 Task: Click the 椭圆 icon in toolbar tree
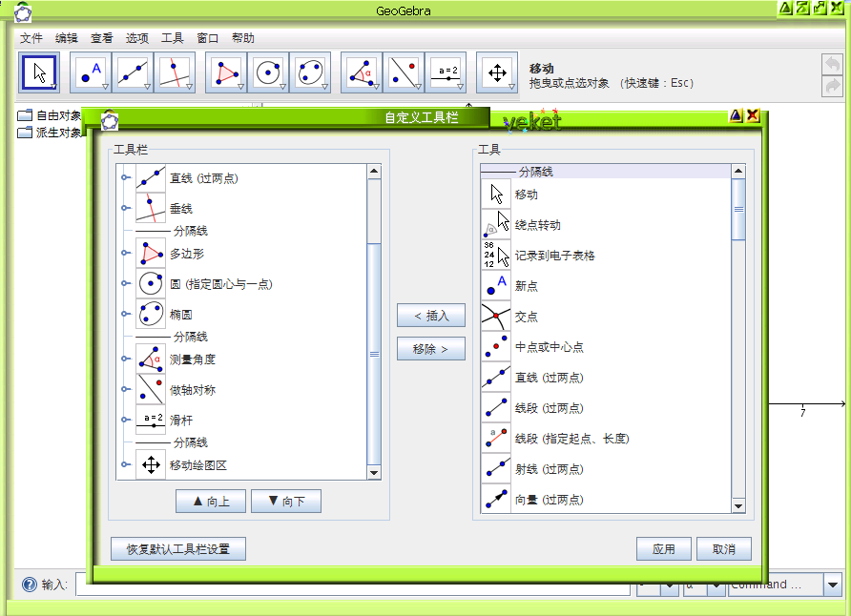[x=151, y=314]
